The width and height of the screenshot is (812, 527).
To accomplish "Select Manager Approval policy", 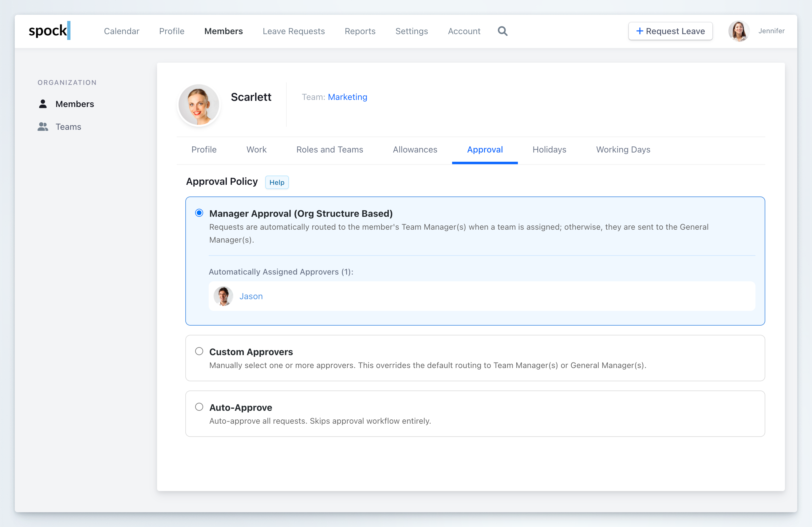I will tap(199, 213).
